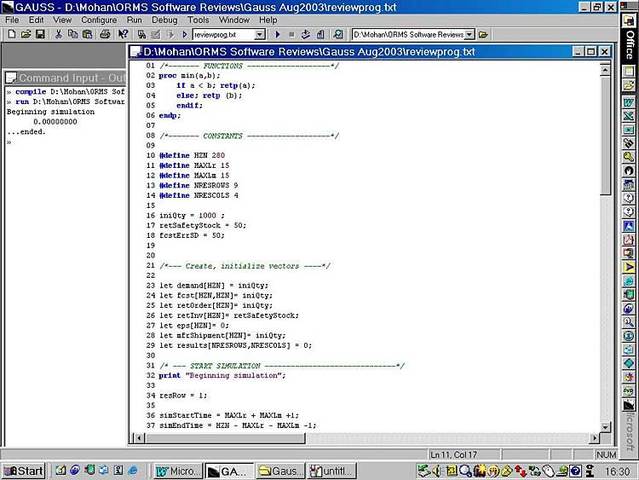
Task: Open the run file name dropdown arrow
Action: tap(260, 35)
